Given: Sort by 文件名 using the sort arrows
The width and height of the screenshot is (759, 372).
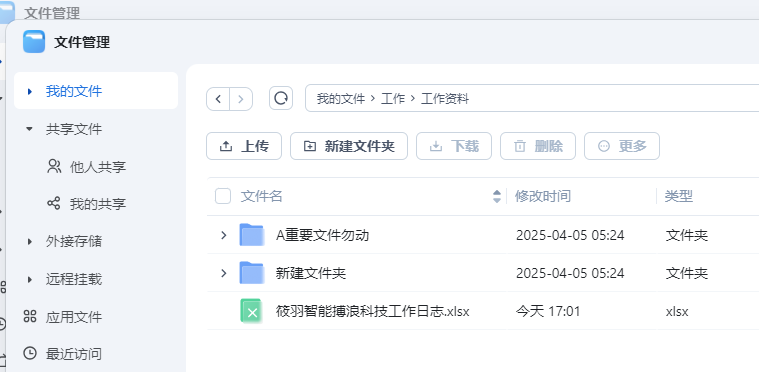Looking at the screenshot, I should click(497, 196).
